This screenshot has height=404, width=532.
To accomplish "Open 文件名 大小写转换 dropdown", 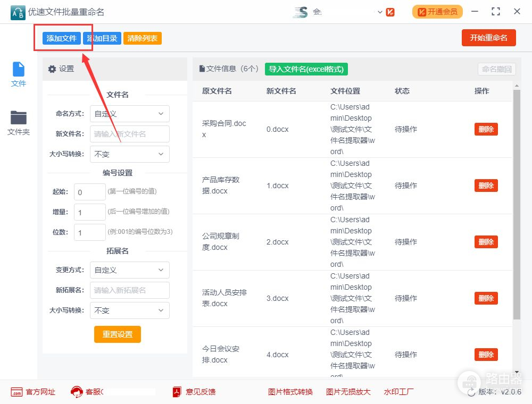I will [129, 154].
